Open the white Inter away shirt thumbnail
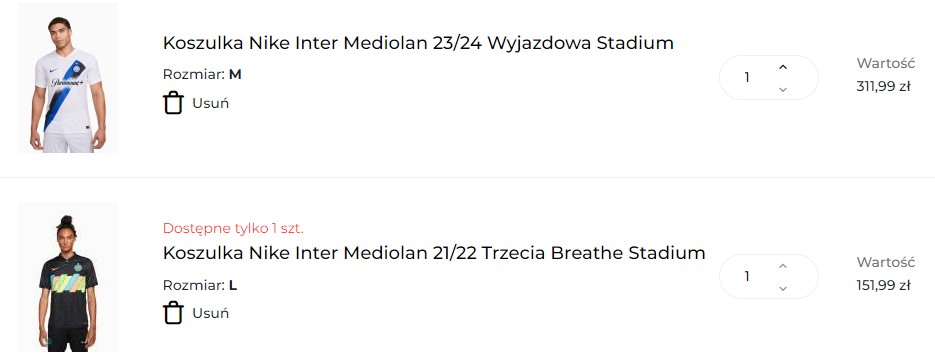This screenshot has height=364, width=935. (67, 78)
